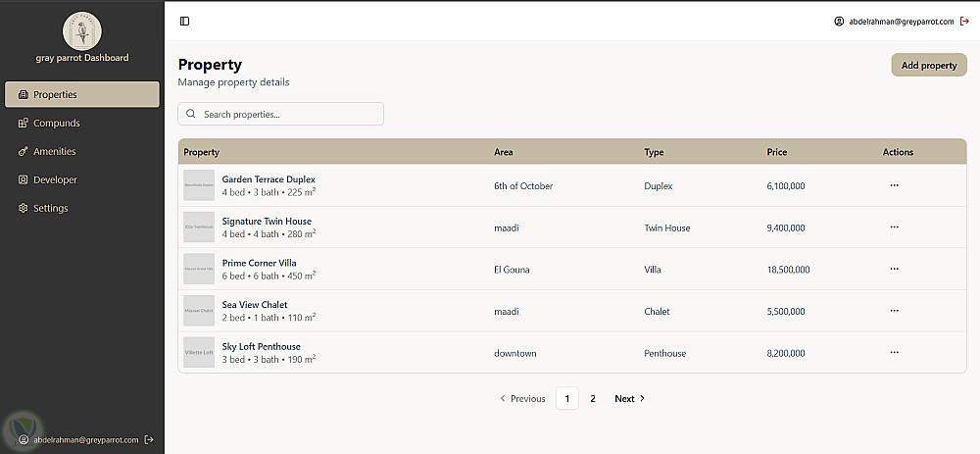Open the Amenities menu item
Screen dimensions: 980x454
54,152
